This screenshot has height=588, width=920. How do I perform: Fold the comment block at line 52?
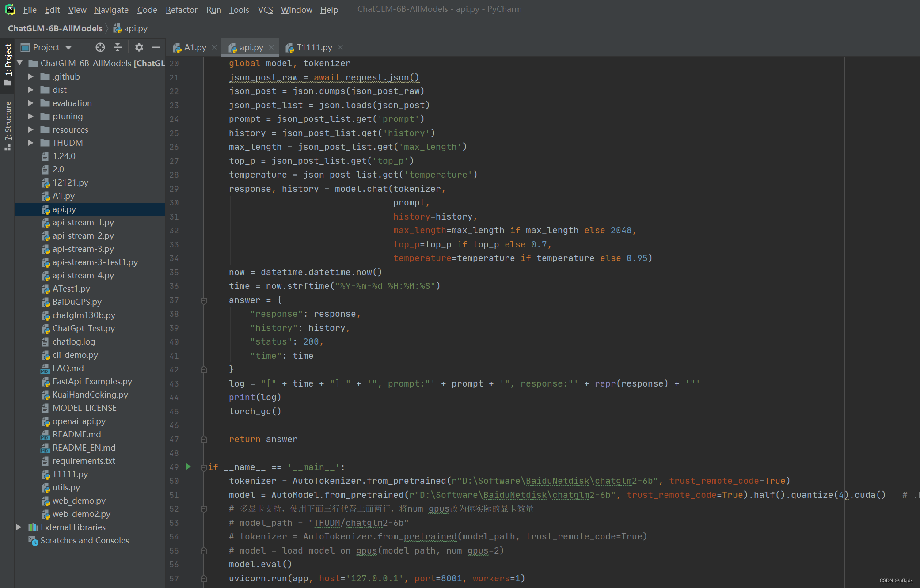click(204, 509)
